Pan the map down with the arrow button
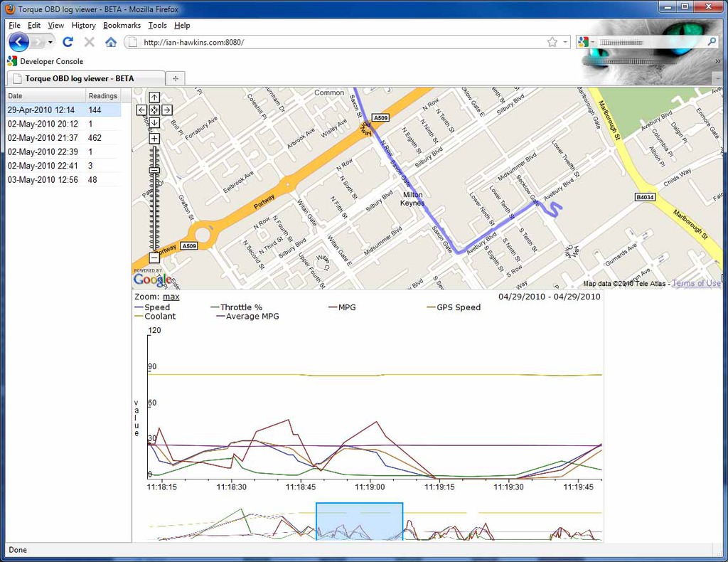The width and height of the screenshot is (728, 562). click(154, 123)
